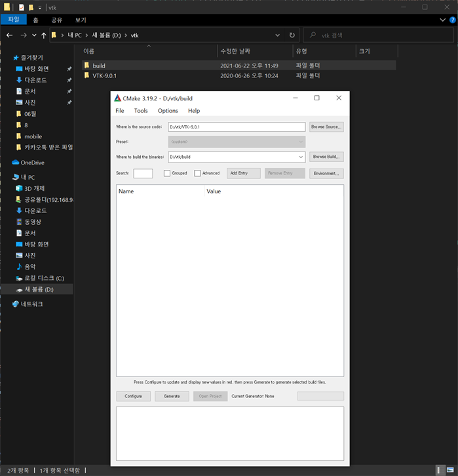Open recent locations dropdown arrow
Screen dimensions: 458x476
34,35
